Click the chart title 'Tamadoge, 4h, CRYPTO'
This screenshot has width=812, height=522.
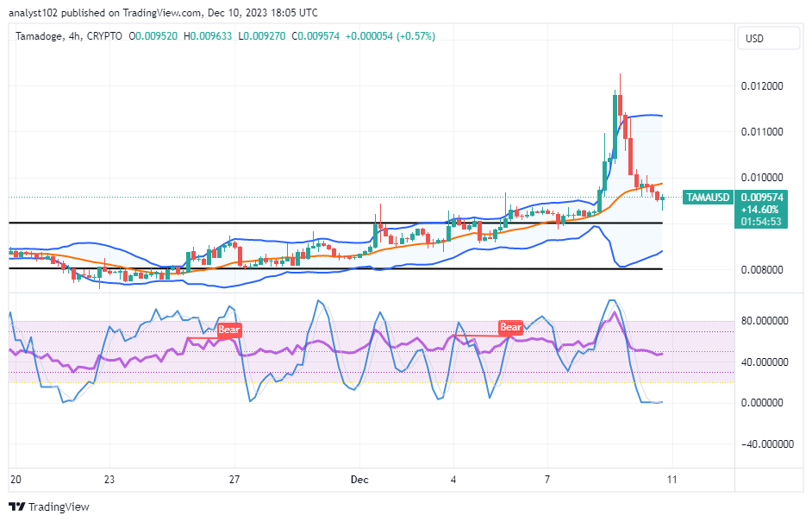69,36
